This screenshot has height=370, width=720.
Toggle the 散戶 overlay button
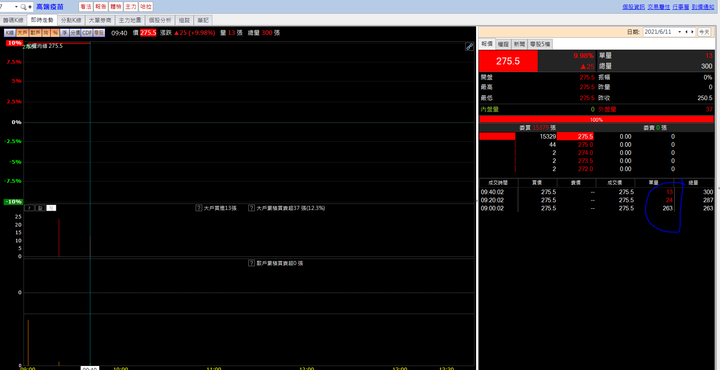tap(35, 33)
